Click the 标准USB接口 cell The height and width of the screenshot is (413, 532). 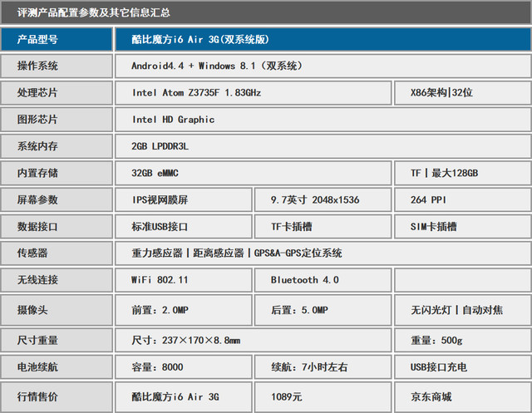pos(184,227)
